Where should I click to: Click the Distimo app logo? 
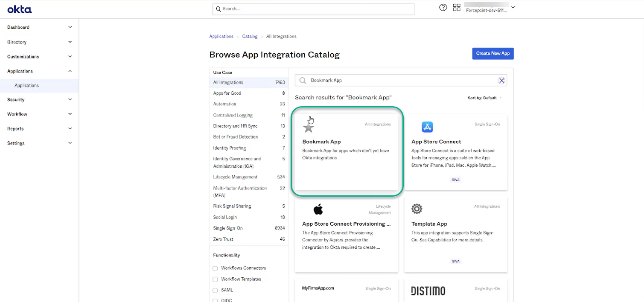tap(428, 290)
